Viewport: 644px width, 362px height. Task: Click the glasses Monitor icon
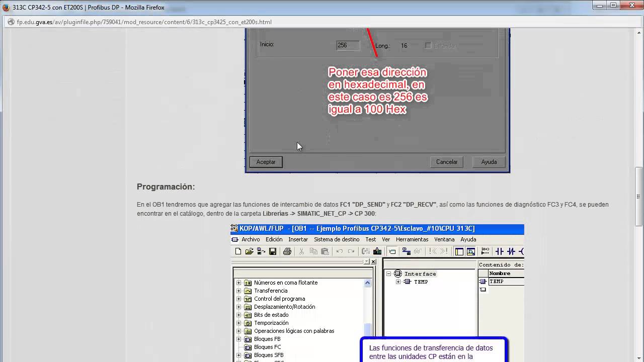coord(418,251)
